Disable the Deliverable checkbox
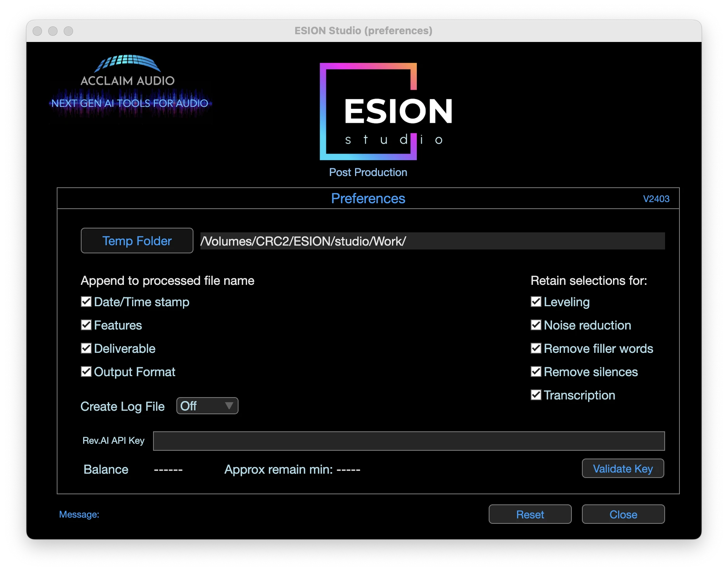Viewport: 728px width, 572px height. (x=86, y=349)
